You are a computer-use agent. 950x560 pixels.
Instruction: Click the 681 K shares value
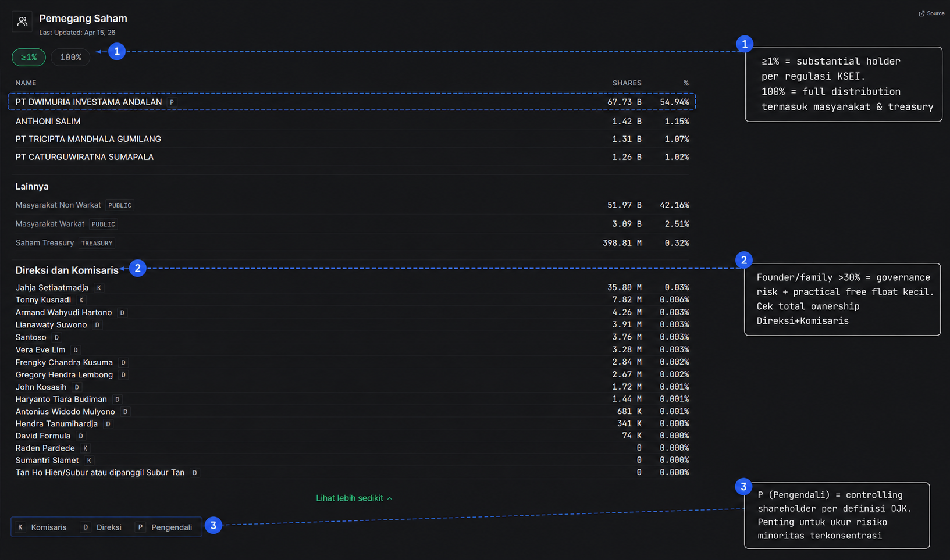[x=629, y=411]
